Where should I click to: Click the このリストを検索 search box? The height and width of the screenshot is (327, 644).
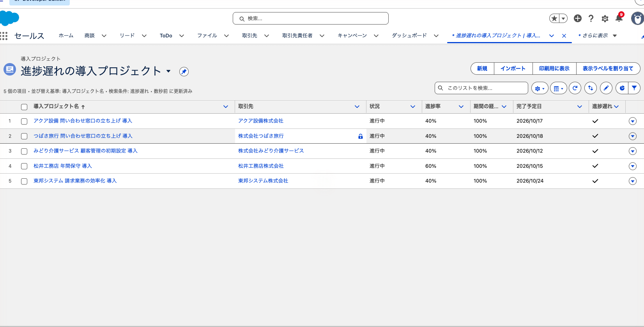481,88
